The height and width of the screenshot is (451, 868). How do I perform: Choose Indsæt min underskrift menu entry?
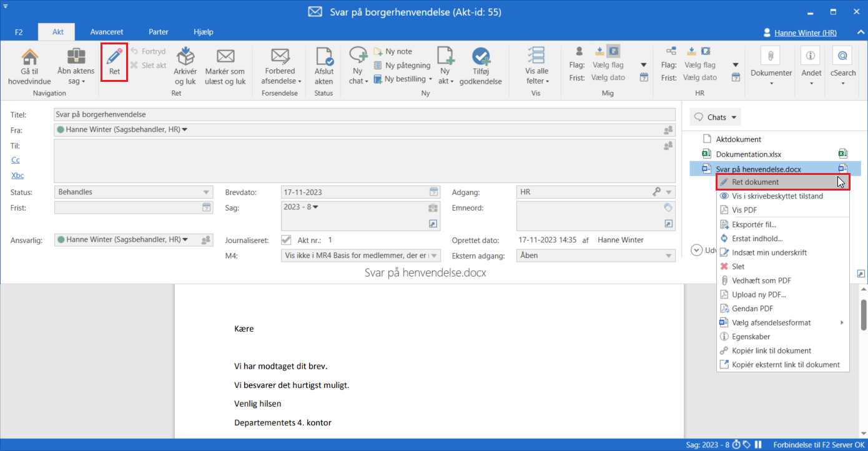pos(783,252)
